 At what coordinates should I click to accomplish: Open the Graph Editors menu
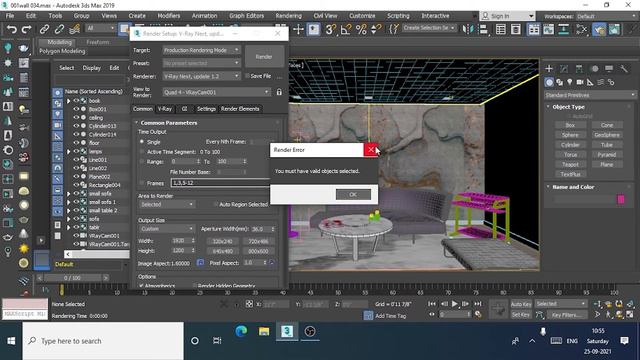click(247, 16)
